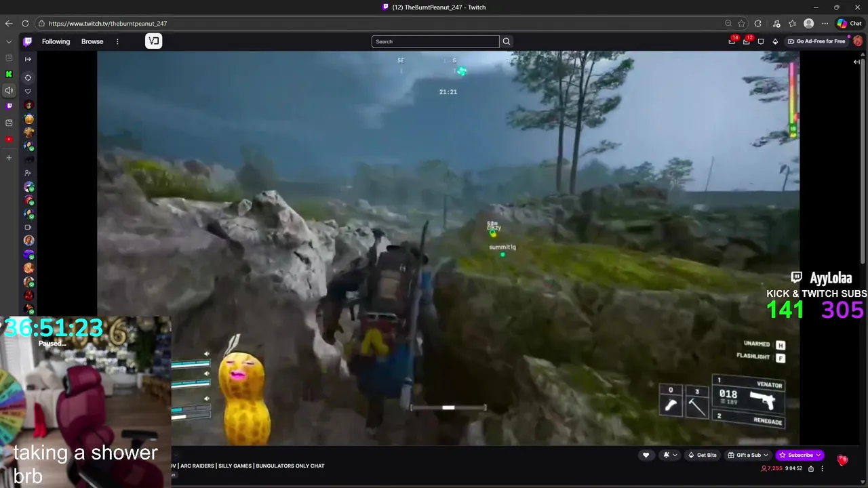
Task: Click the viewer count 7,255
Action: 772,468
